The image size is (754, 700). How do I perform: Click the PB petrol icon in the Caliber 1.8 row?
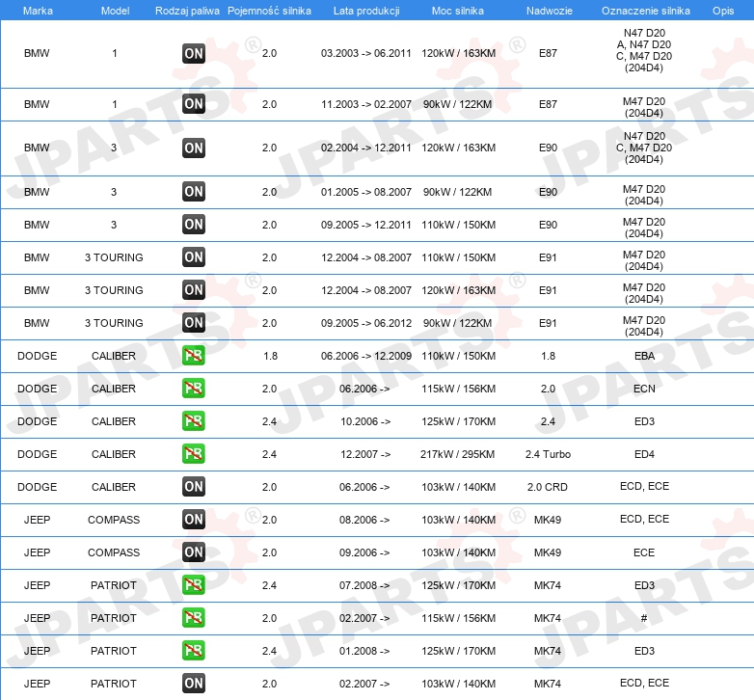click(x=193, y=355)
